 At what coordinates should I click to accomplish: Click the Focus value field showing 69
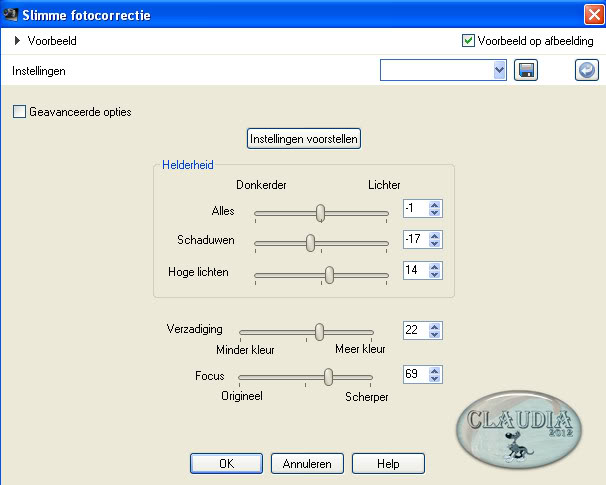coord(416,374)
